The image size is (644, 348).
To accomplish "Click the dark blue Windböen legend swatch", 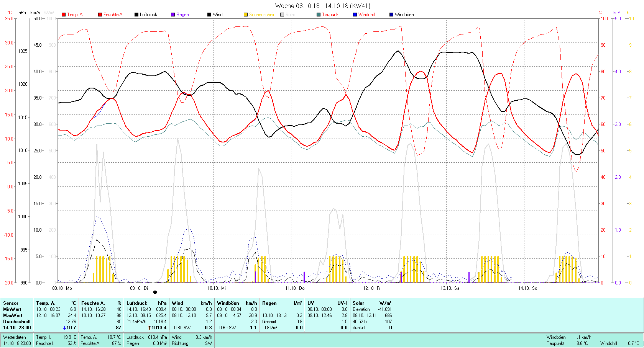I will pyautogui.click(x=391, y=15).
